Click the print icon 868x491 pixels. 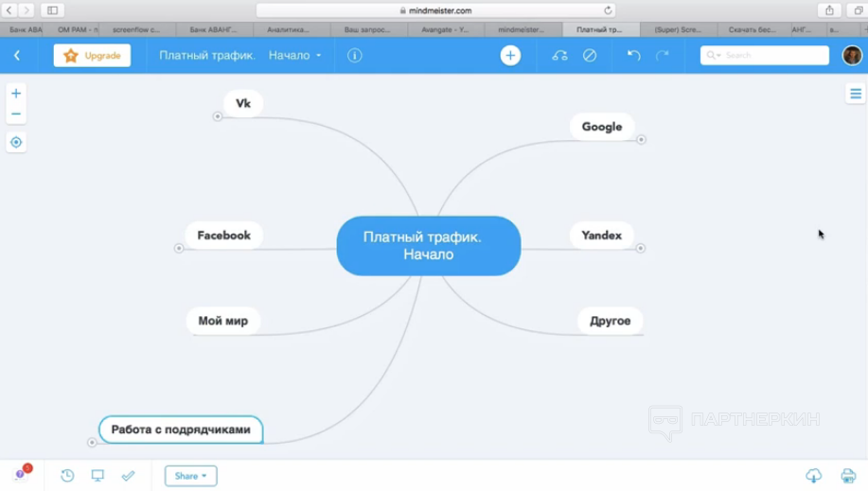[848, 476]
